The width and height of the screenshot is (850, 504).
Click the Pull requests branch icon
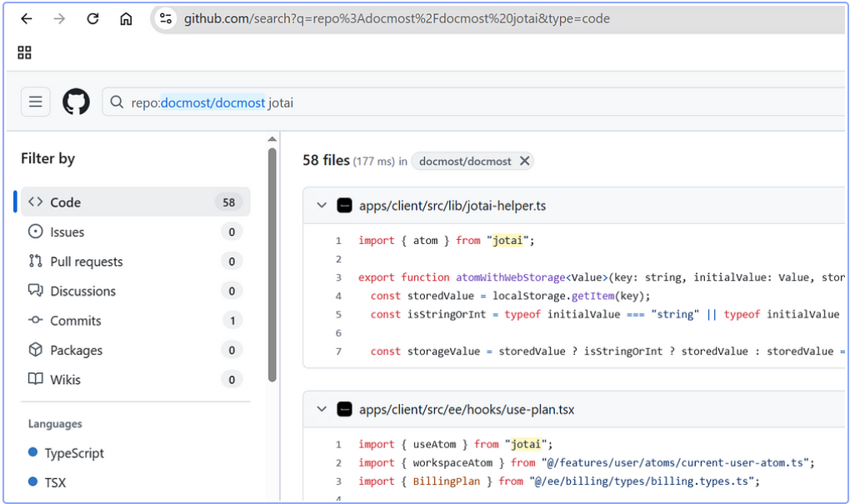click(x=35, y=262)
